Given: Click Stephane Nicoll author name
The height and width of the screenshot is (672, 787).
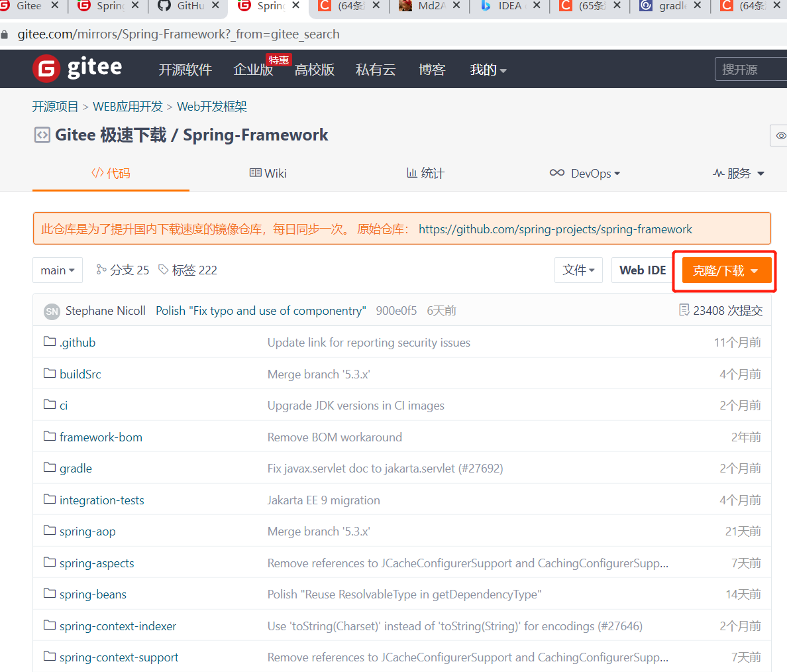Looking at the screenshot, I should click(x=105, y=311).
